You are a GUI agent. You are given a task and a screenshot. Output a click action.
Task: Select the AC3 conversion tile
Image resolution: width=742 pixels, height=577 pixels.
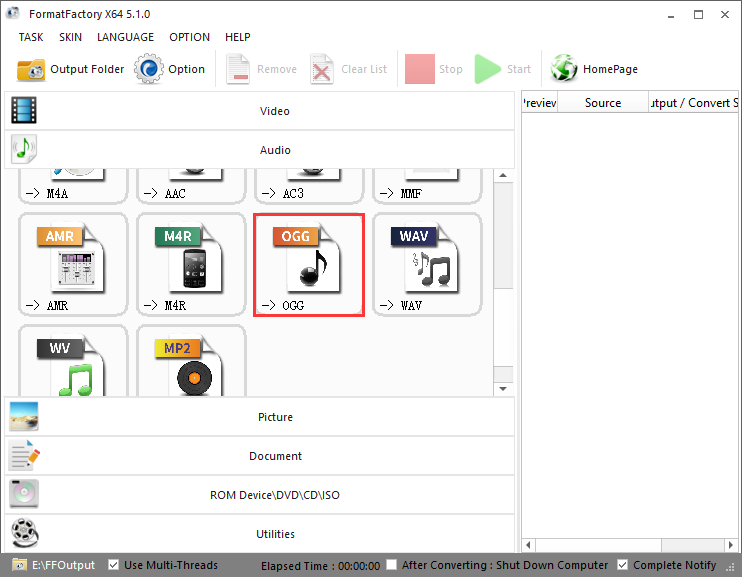[x=309, y=186]
